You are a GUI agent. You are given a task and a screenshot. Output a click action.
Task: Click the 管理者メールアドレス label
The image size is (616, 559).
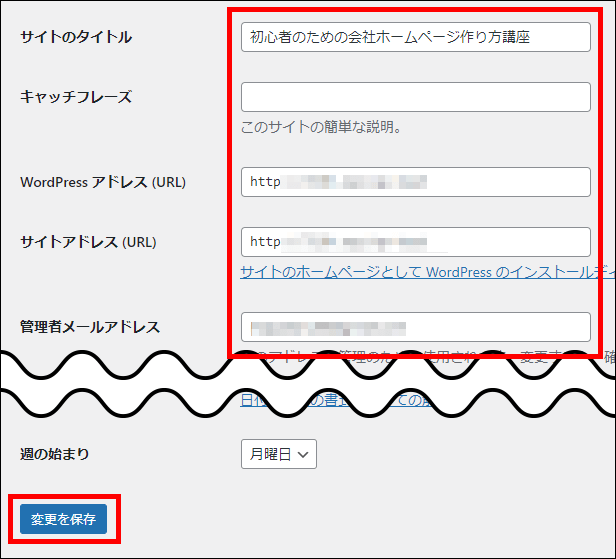coord(90,327)
